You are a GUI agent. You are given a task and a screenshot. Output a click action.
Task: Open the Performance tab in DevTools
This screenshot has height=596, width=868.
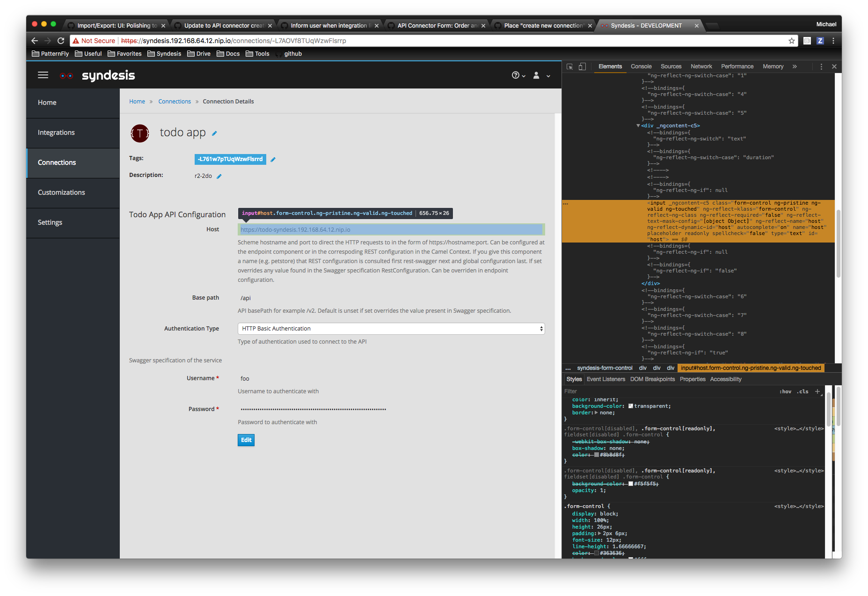[737, 66]
